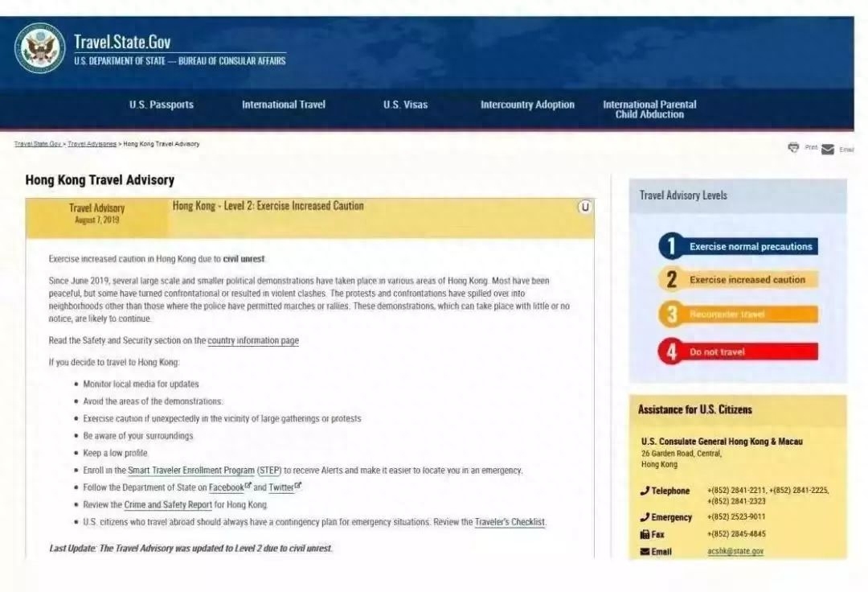Click the Level 2 yellow circle number

tap(671, 280)
